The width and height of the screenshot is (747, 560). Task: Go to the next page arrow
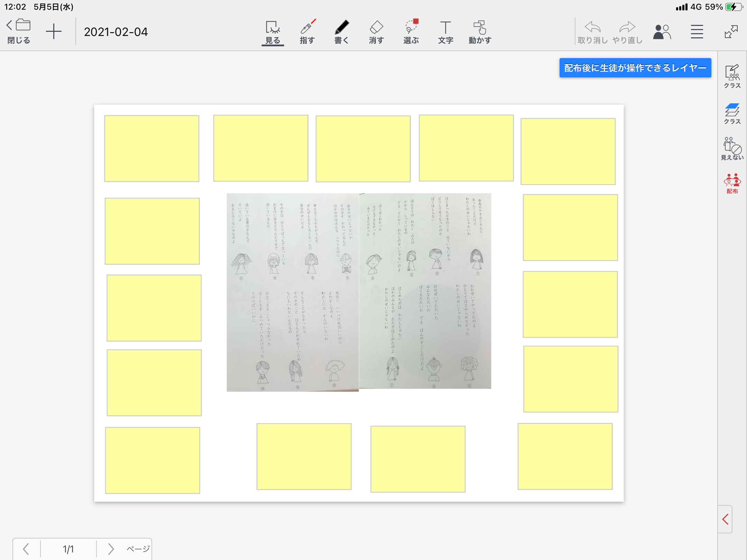click(x=111, y=549)
